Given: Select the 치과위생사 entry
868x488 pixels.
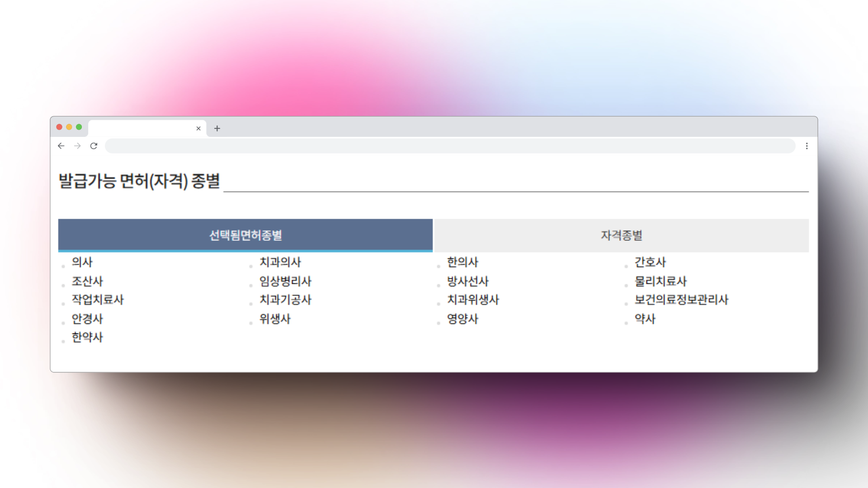Looking at the screenshot, I should (x=473, y=300).
